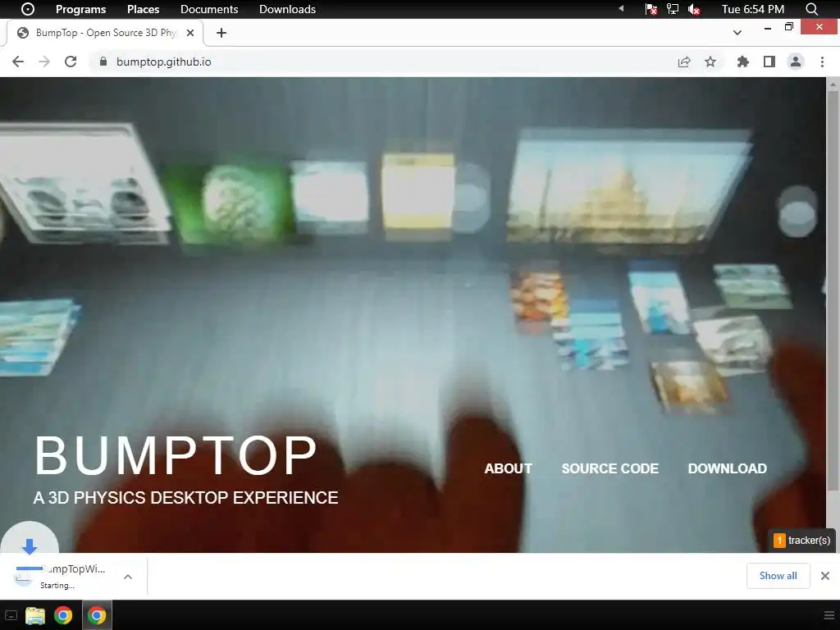This screenshot has height=630, width=840.
Task: Click the BUMPTOP title heading
Action: coord(176,456)
